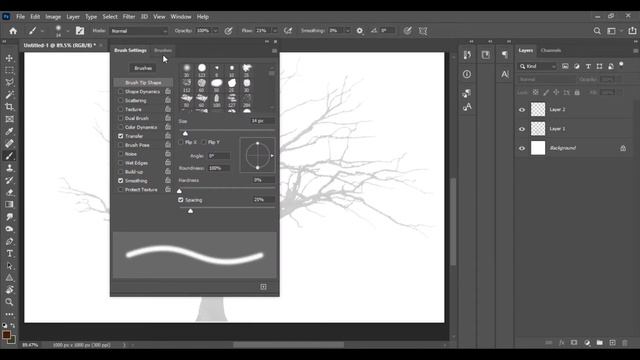Click the brush Size slider handle
Viewport: 640px width, 360px height.
(185, 133)
